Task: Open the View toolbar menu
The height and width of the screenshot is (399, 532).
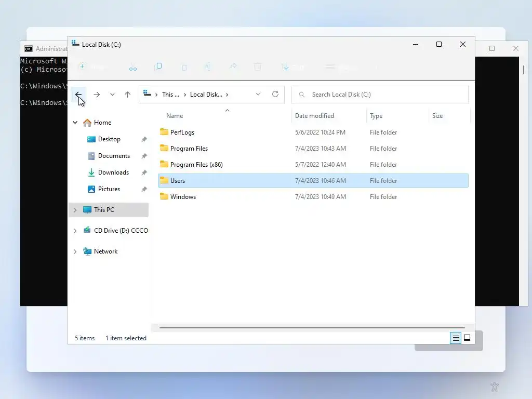Action: click(x=341, y=67)
